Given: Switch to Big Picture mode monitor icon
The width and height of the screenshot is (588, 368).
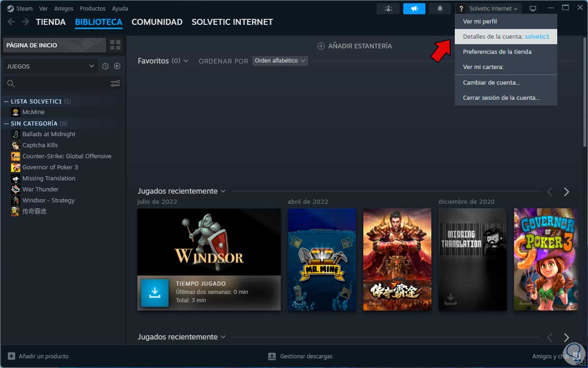Looking at the screenshot, I should 533,8.
